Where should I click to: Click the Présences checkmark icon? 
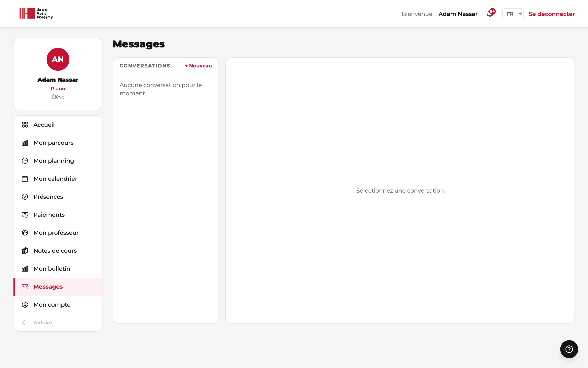[25, 197]
